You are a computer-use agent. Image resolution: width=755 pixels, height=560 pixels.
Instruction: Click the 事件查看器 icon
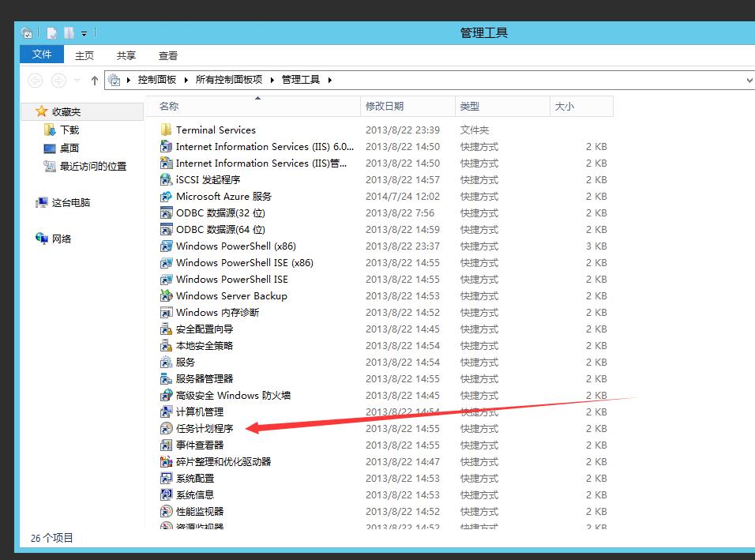[166, 445]
